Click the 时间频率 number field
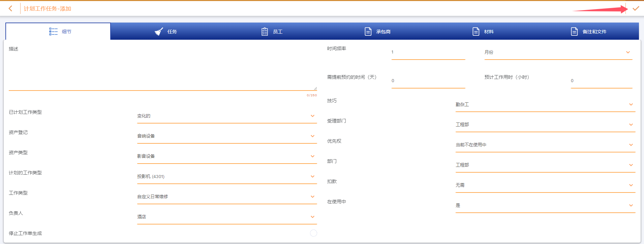Viewport: 644px width, 244px height. coord(428,53)
